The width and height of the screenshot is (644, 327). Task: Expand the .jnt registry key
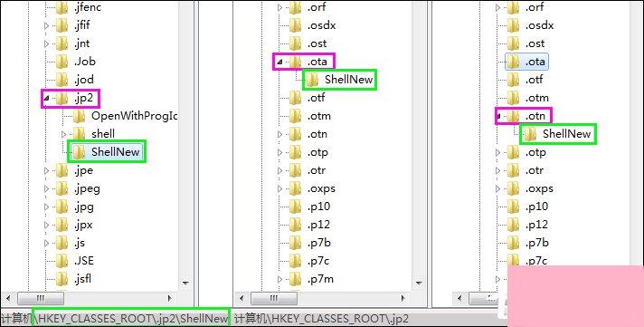coord(46,43)
